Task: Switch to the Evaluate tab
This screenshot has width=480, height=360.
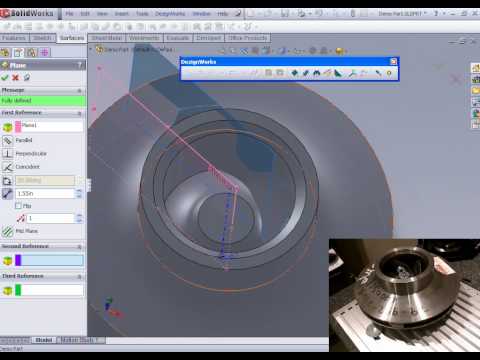Action: [x=178, y=38]
